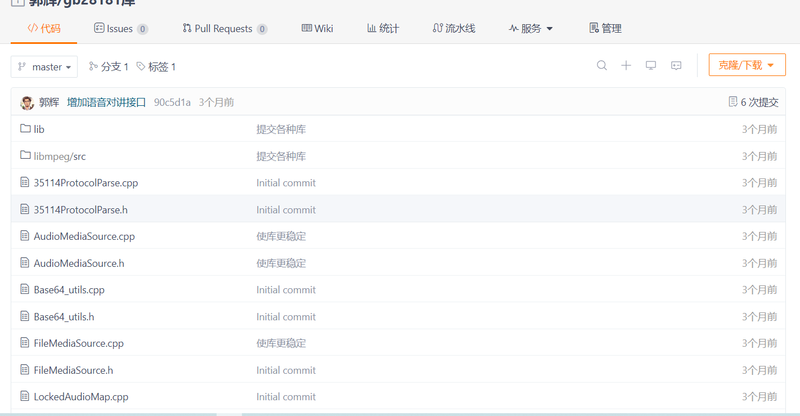Click file icon beside AudioMediaSource.h

tap(24, 262)
